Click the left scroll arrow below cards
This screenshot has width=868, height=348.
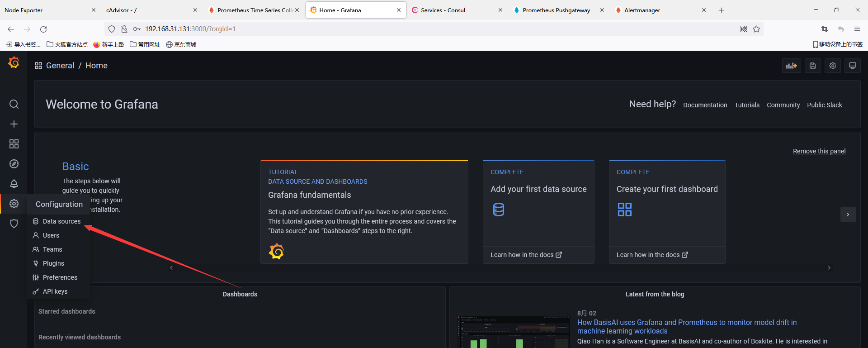point(171,268)
